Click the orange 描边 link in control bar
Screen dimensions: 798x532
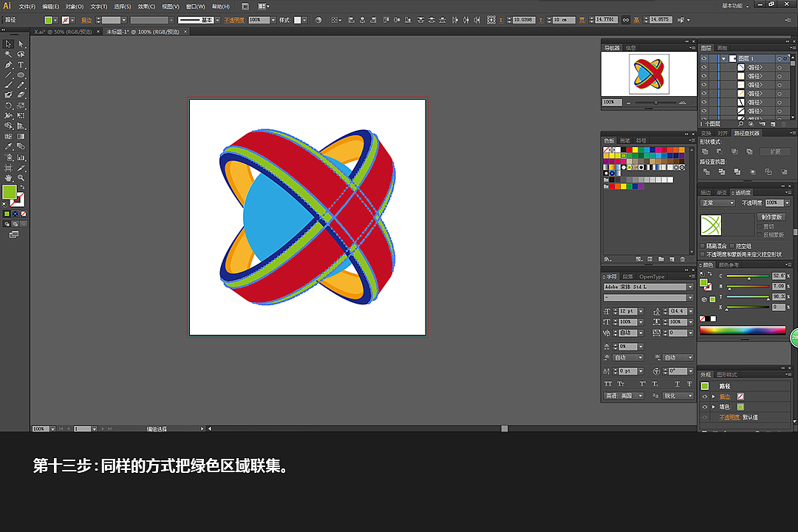pos(86,20)
